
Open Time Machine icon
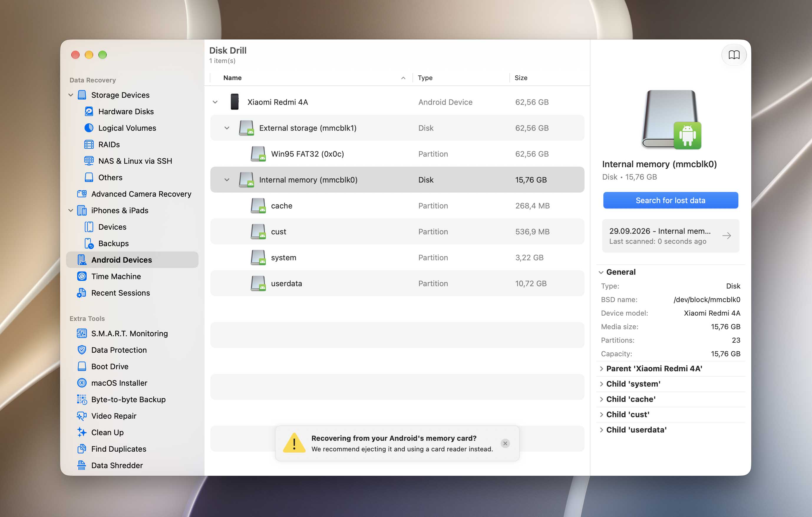coord(82,276)
